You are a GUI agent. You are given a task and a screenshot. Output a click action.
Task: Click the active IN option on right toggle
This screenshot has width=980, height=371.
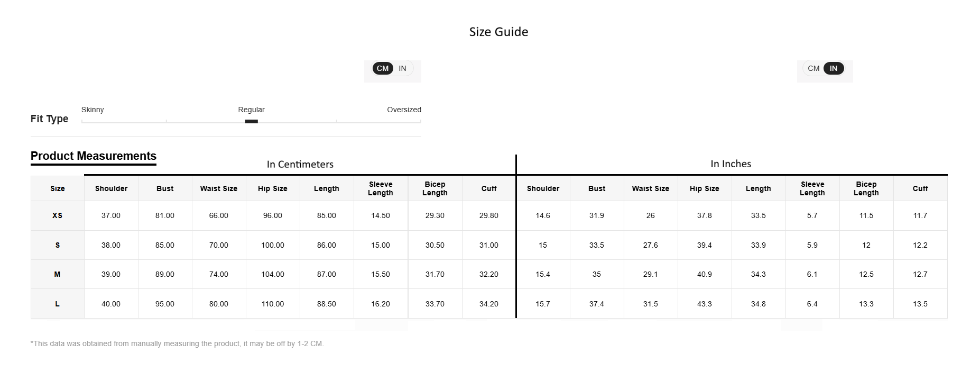tap(834, 69)
